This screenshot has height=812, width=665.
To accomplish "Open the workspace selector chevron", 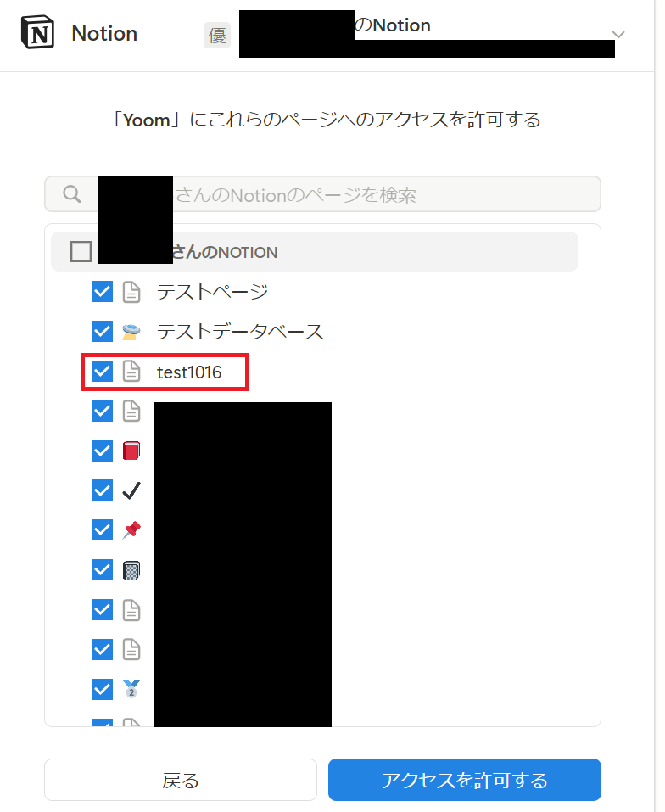I will point(618,35).
